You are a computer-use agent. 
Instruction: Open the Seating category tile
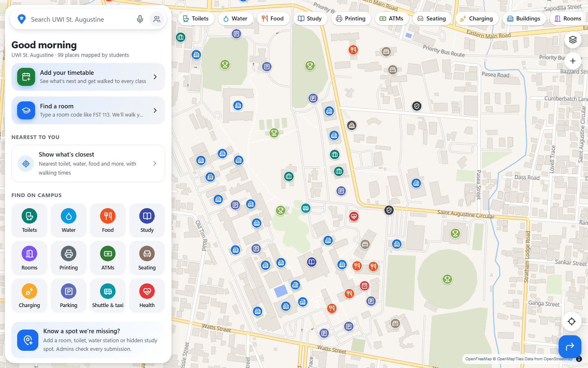click(x=147, y=258)
